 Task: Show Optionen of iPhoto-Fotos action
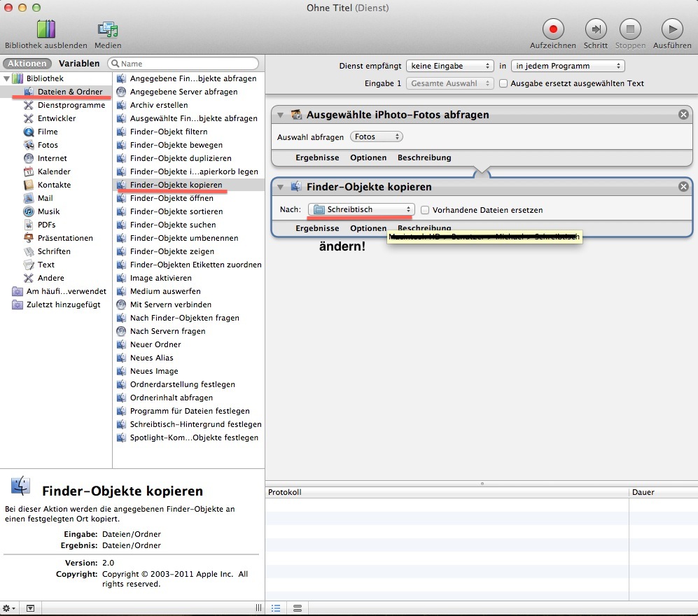pos(368,157)
